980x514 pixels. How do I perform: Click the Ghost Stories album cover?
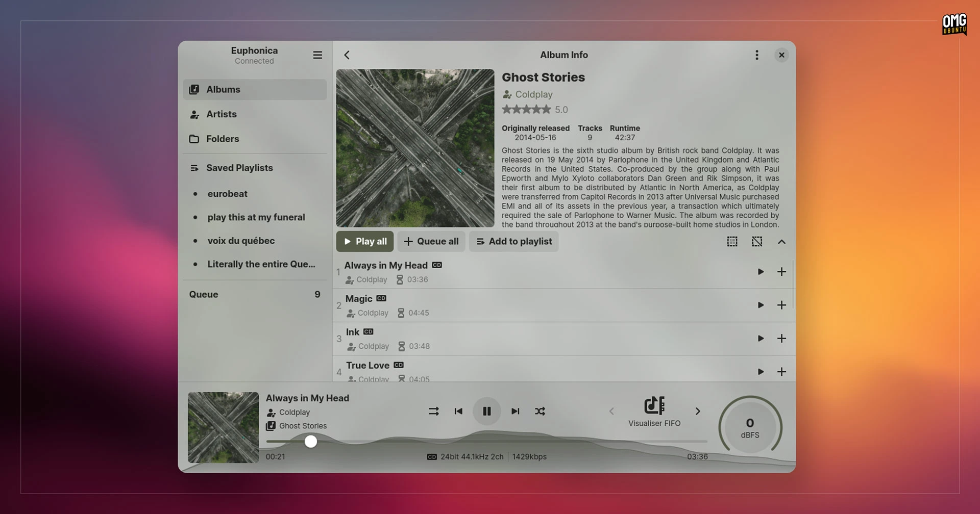(x=415, y=148)
